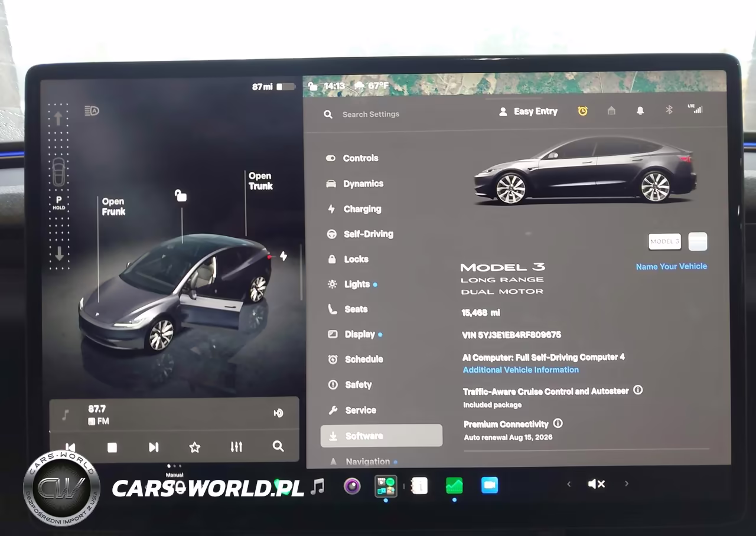Tap the Open Trunk label

pyautogui.click(x=260, y=181)
